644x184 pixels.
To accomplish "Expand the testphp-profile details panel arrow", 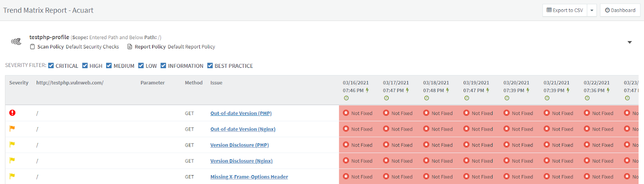I will coord(630,42).
